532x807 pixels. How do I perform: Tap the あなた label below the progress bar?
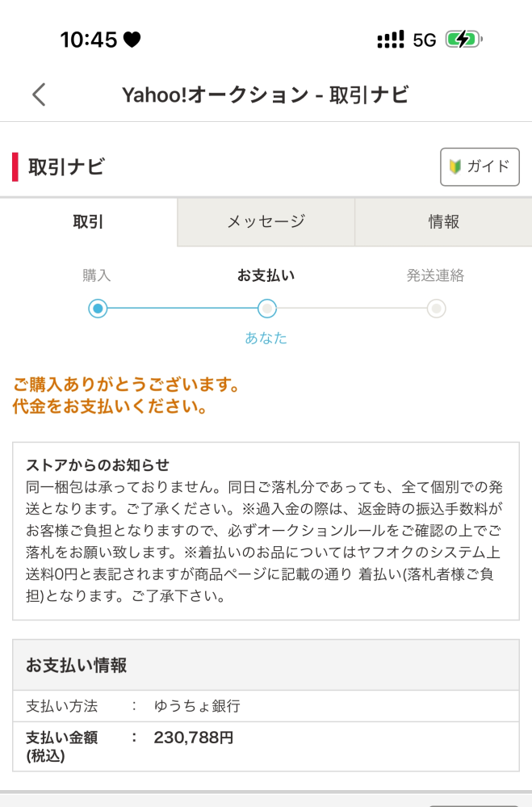click(266, 339)
